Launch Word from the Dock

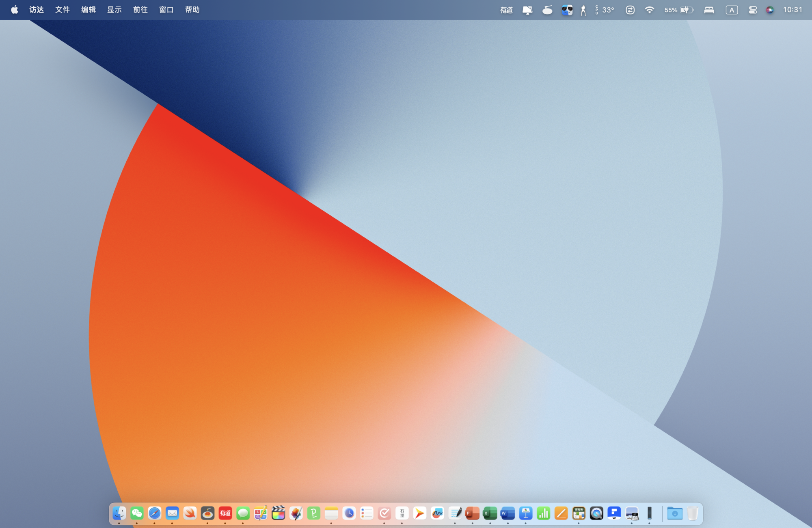(x=508, y=513)
